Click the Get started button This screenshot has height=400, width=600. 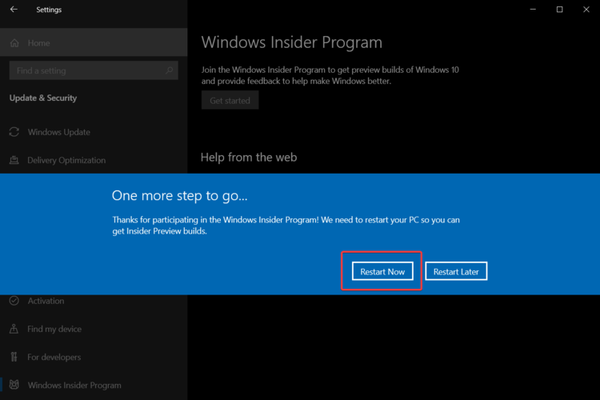[230, 100]
